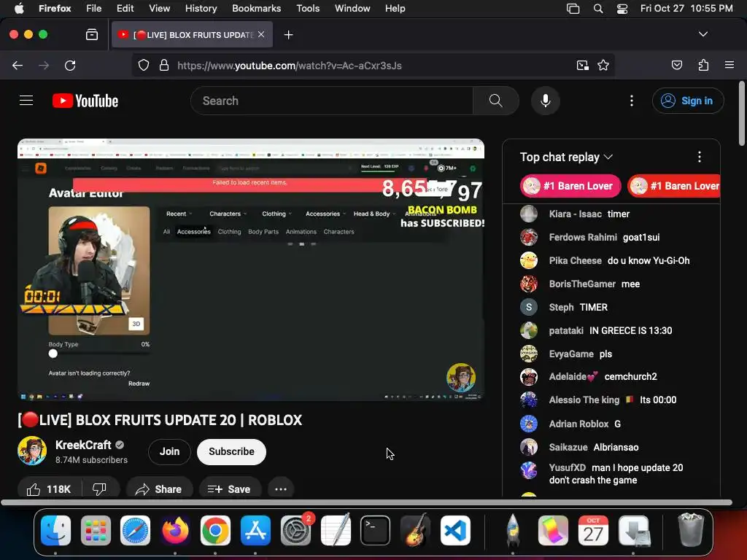View site security padlock info
This screenshot has width=747, height=560.
[x=164, y=65]
